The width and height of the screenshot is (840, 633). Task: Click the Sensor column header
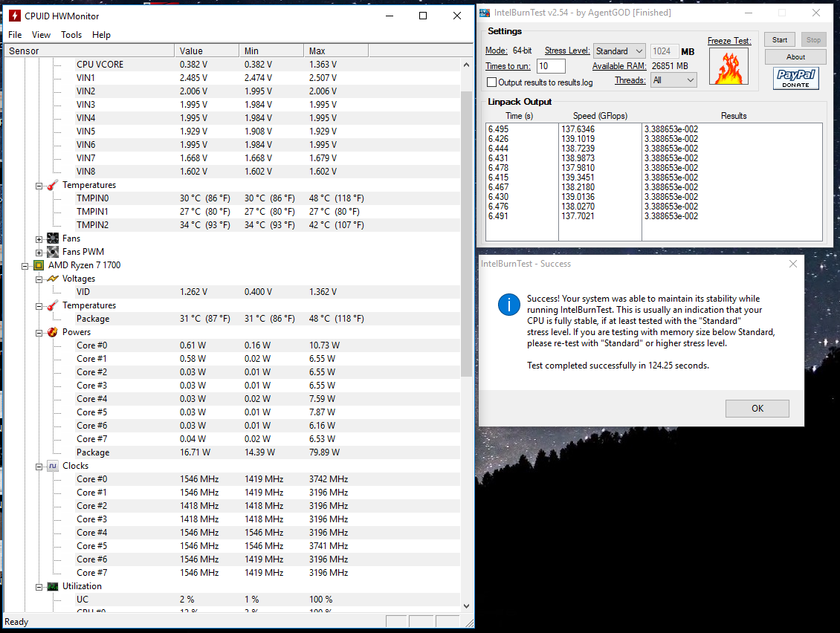89,51
